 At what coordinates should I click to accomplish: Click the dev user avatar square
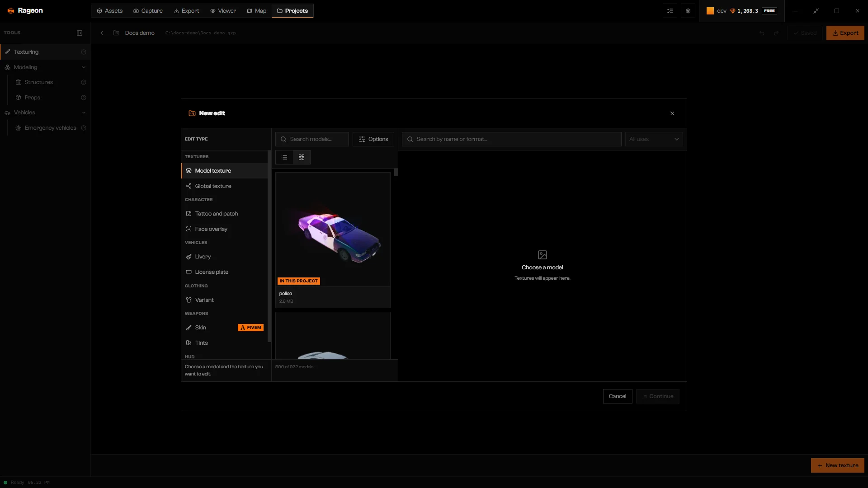tap(710, 11)
